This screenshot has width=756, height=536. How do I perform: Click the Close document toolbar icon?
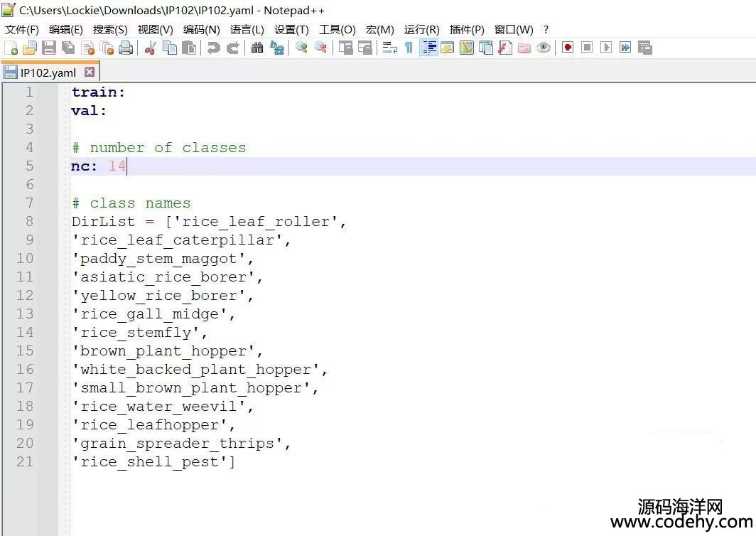tap(88, 48)
